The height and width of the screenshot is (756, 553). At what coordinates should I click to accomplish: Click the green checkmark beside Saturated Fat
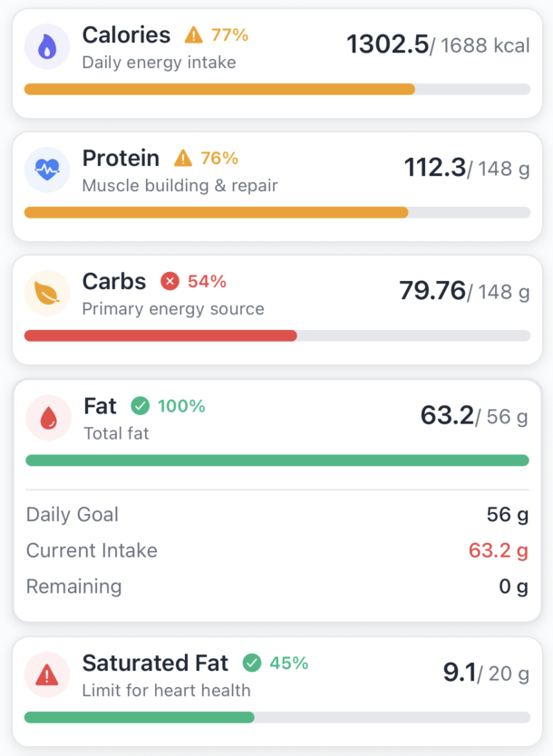(x=252, y=663)
